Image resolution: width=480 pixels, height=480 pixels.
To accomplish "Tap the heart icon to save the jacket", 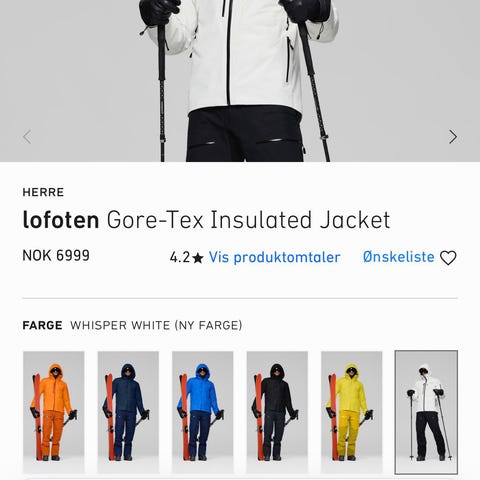I will (448, 258).
